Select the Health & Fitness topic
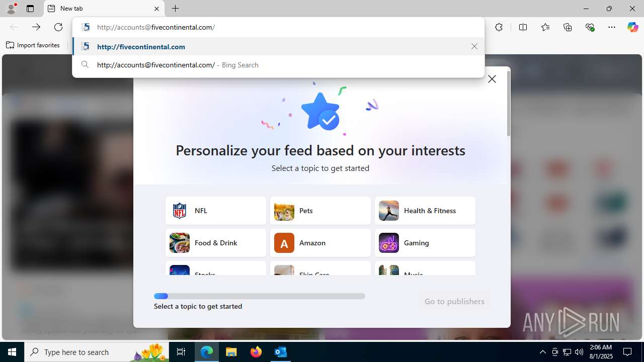Viewport: 644px width, 362px height. coord(425,211)
